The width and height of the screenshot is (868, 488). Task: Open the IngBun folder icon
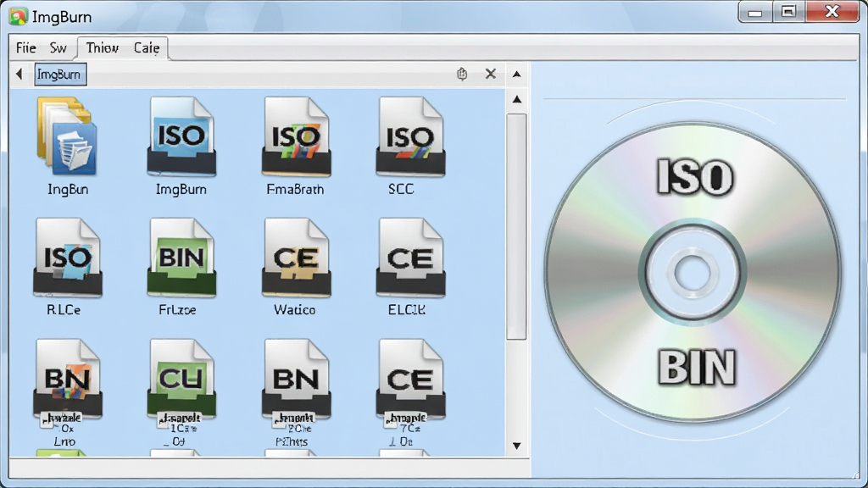coord(67,136)
